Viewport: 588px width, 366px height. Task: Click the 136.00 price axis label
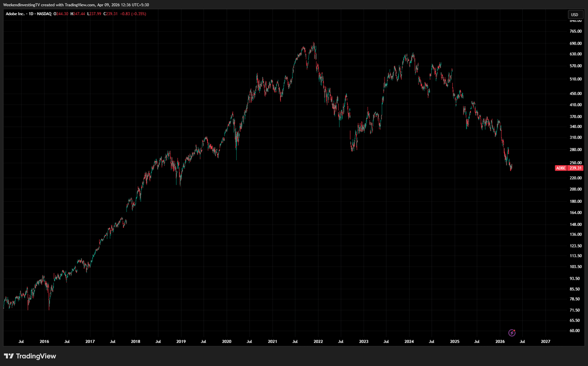coord(575,234)
